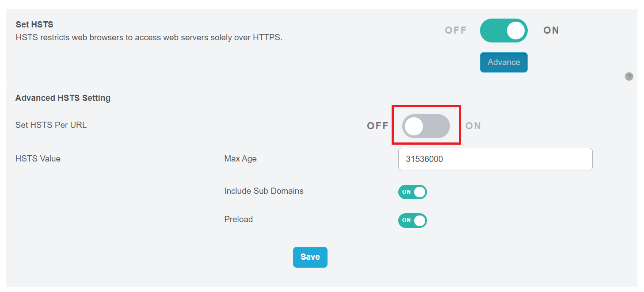The width and height of the screenshot is (644, 292).
Task: Click OFF text beside main Set HSTS switch
Action: (x=456, y=31)
